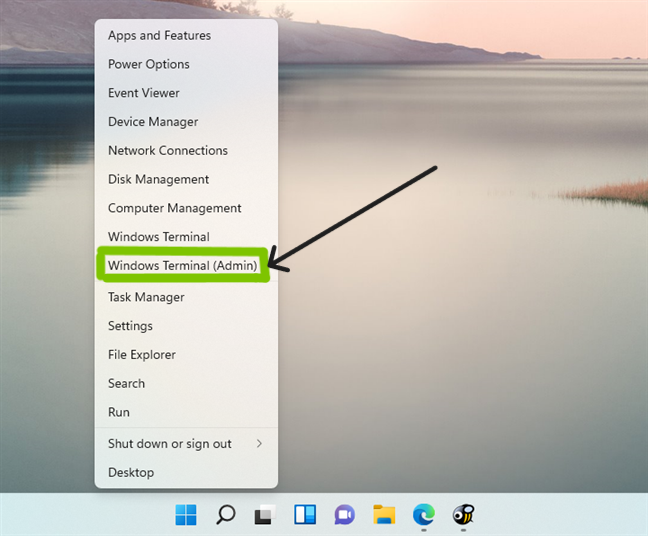Open Widgets icon on the taskbar
The height and width of the screenshot is (536, 648).
305,515
